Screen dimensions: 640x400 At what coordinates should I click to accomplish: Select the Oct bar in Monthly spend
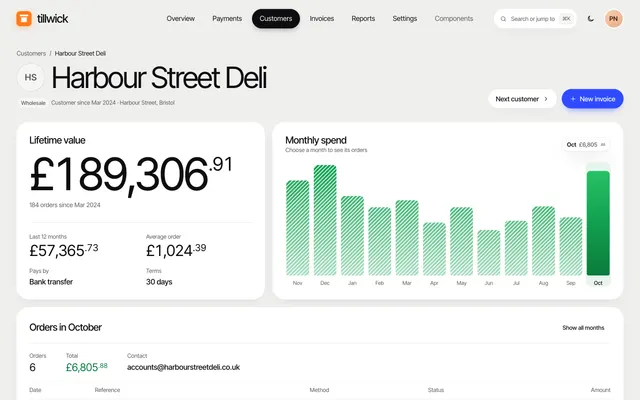[x=598, y=224]
